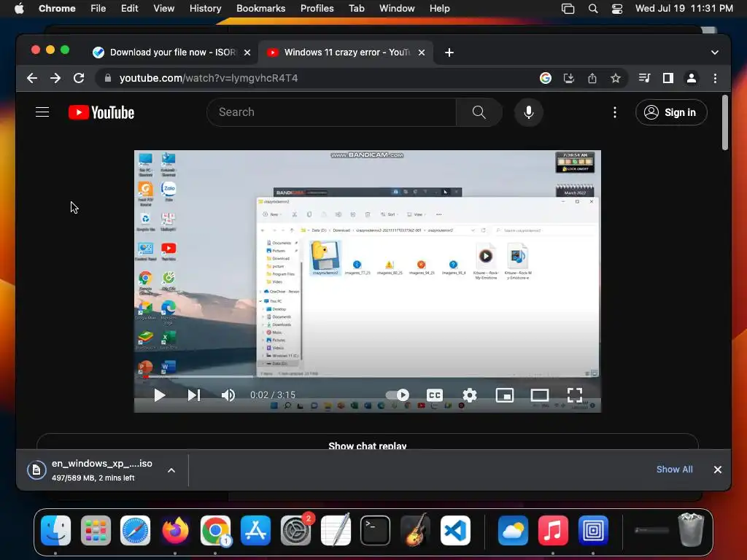The image size is (747, 560).
Task: Click the video progress bar
Action: coord(368,377)
